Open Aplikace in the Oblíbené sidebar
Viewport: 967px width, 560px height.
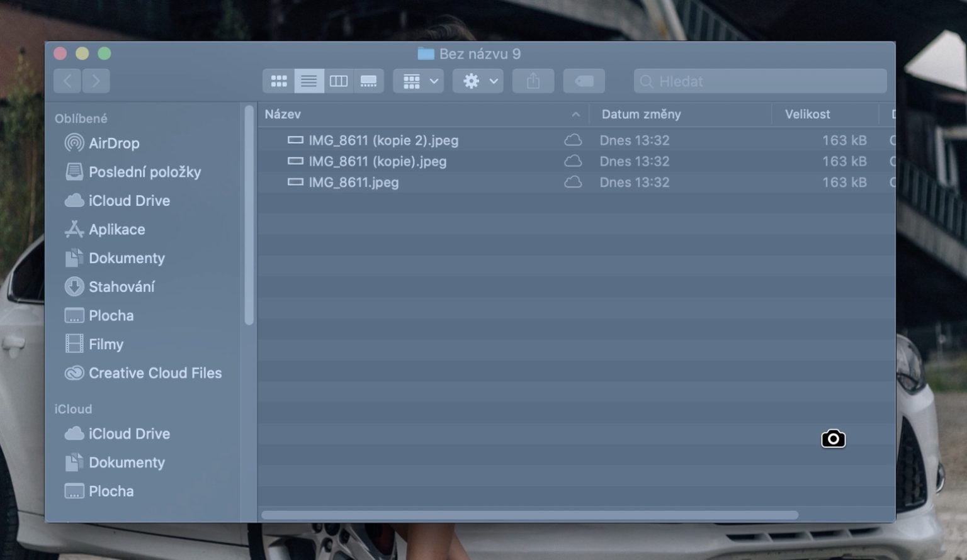[x=116, y=230]
